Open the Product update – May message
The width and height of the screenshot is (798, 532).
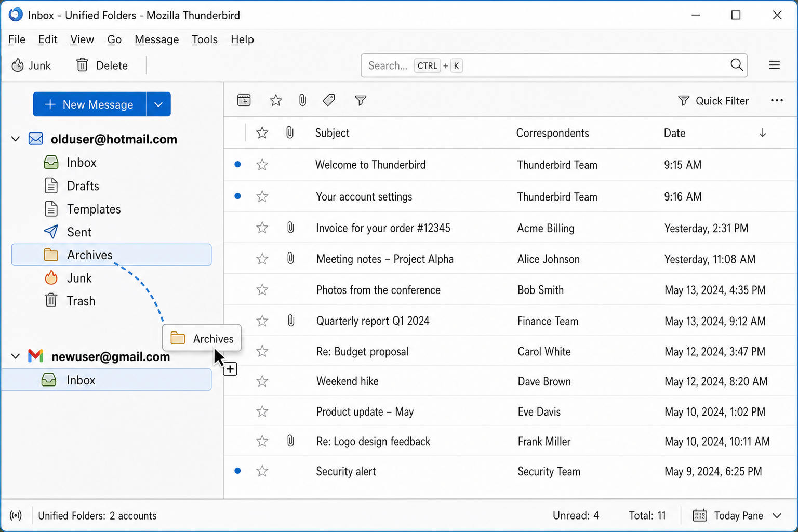point(365,412)
